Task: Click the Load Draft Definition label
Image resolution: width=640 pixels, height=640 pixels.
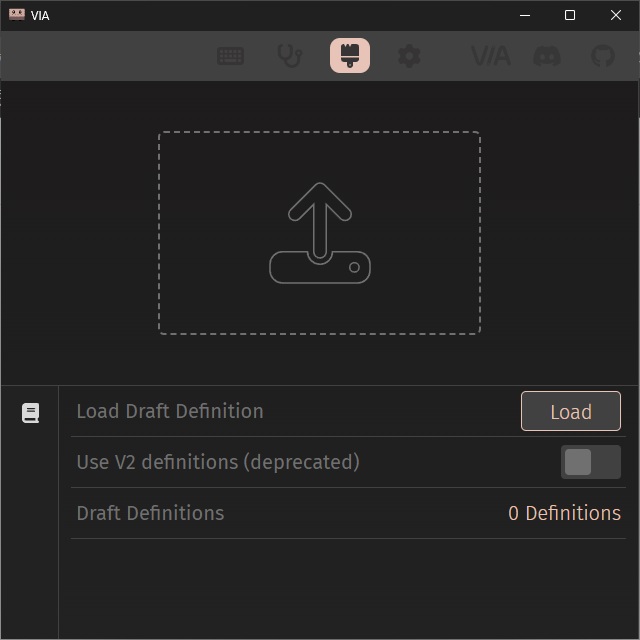Action: [x=170, y=411]
